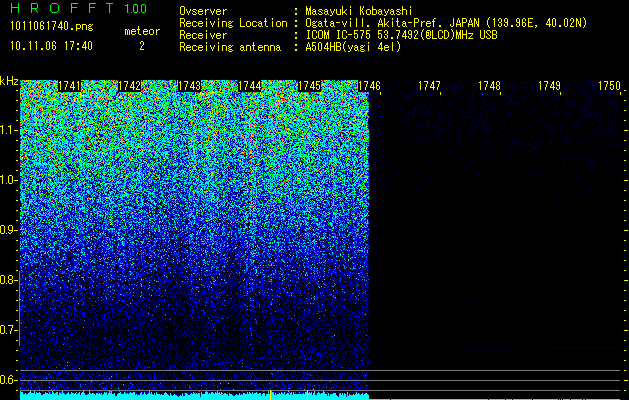Click the Receiving antenna label
Viewport: 629px width, 400px height.
click(230, 47)
